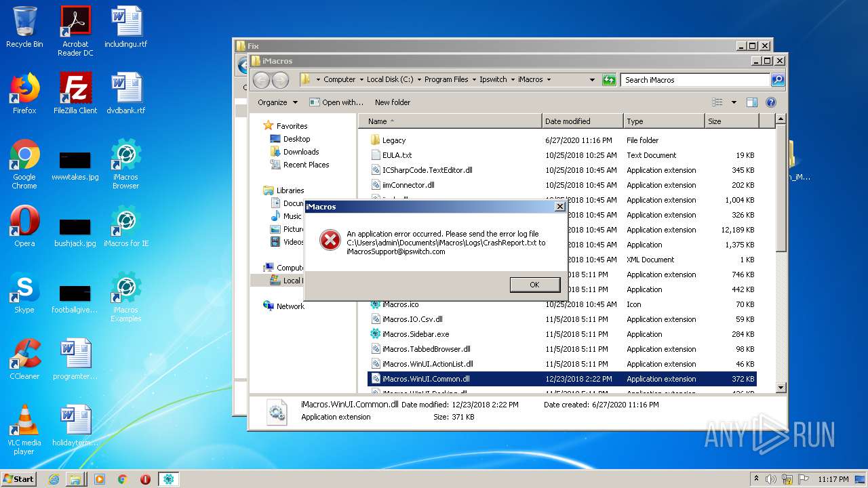The image size is (868, 488).
Task: Sort by Date modified column
Action: (583, 121)
